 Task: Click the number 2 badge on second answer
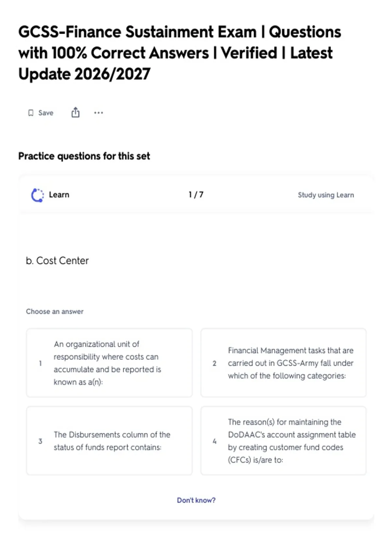pyautogui.click(x=214, y=363)
